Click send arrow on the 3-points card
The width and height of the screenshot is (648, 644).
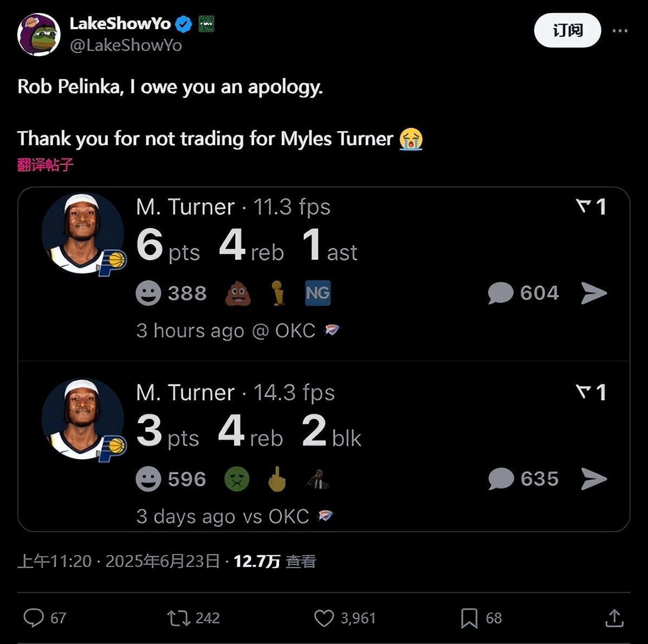tap(594, 479)
